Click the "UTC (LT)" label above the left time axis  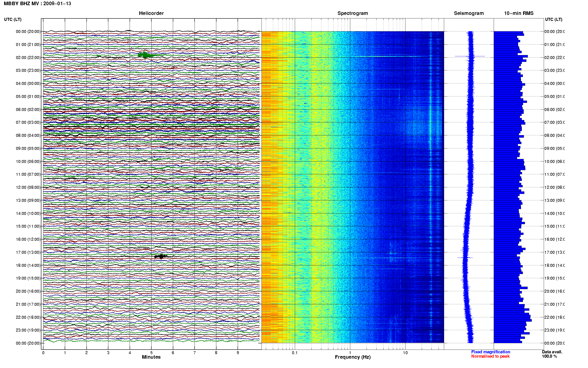coord(13,19)
